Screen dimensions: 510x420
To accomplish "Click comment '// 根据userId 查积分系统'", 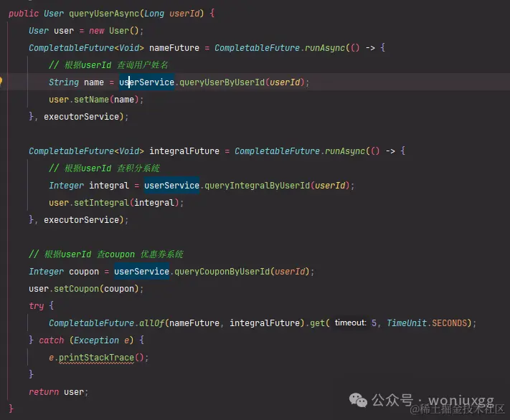I will point(104,168).
